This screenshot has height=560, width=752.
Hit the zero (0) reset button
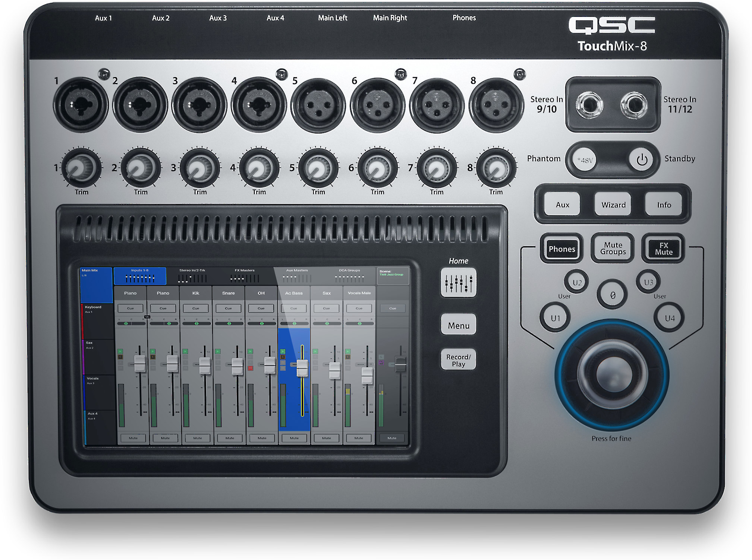[612, 295]
